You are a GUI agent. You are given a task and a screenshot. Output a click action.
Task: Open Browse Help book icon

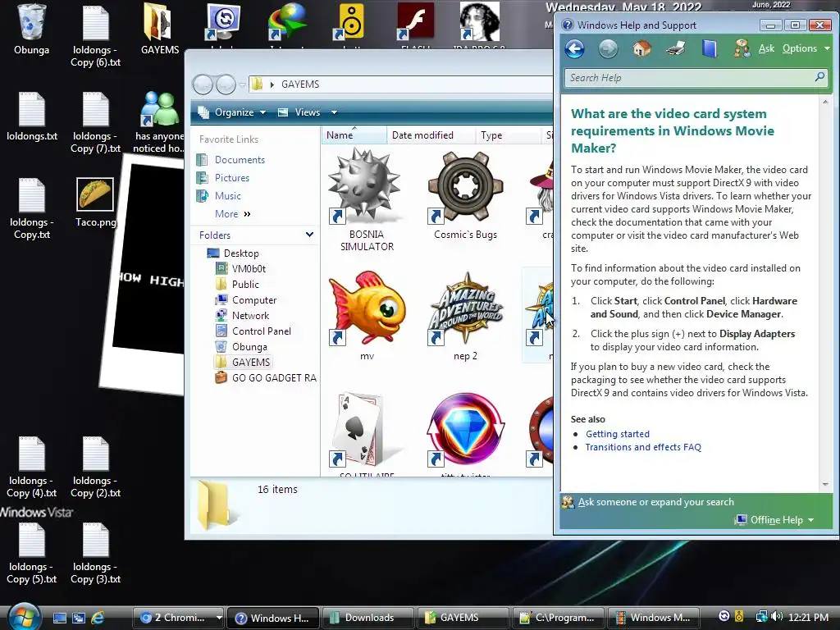coord(710,48)
